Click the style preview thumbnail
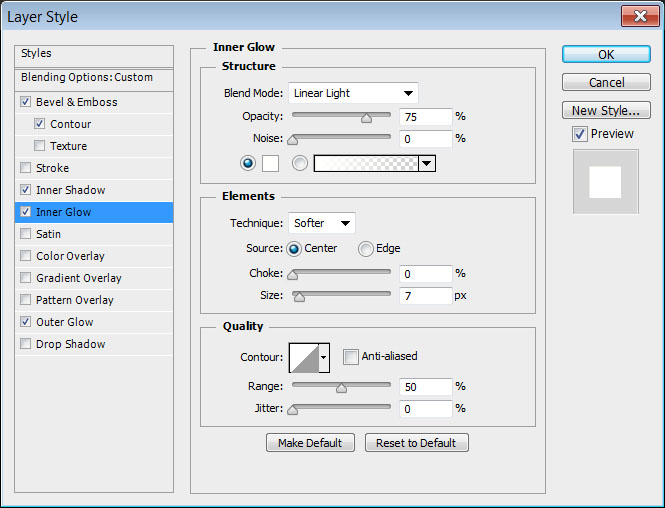The height and width of the screenshot is (508, 665). [x=605, y=182]
